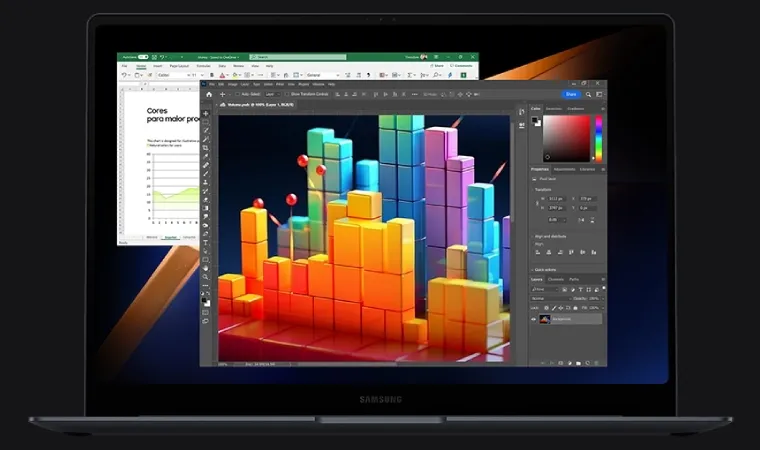Click the link width and height chain icon
Viewport: 760px width, 450px height.
[537, 203]
